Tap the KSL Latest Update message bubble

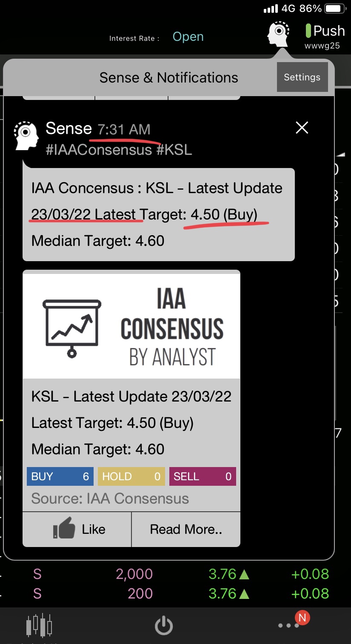[158, 214]
